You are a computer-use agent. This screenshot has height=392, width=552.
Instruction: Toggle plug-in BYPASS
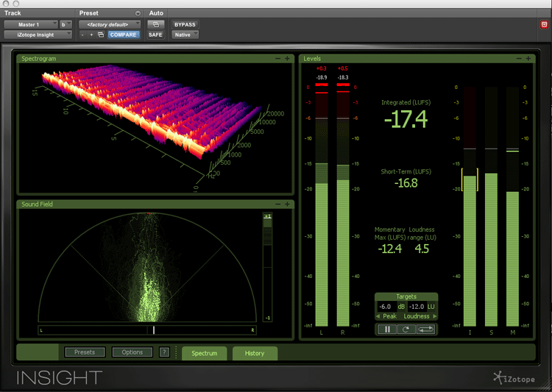click(185, 24)
